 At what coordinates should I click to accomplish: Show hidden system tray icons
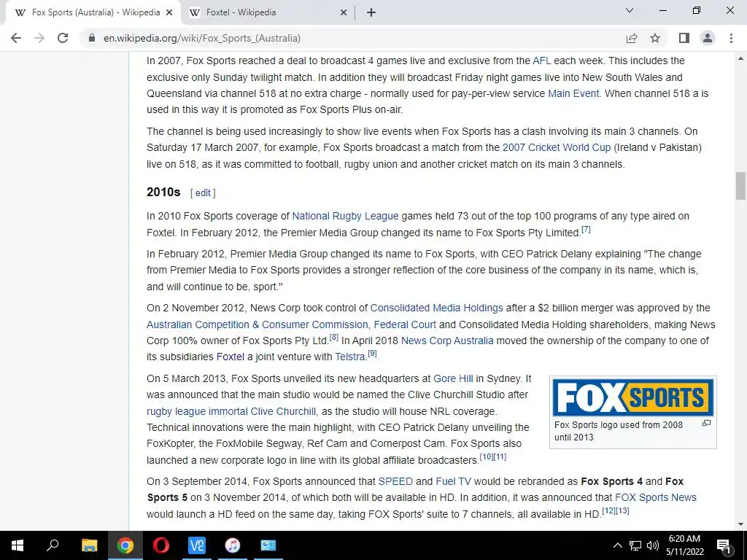[x=617, y=545]
